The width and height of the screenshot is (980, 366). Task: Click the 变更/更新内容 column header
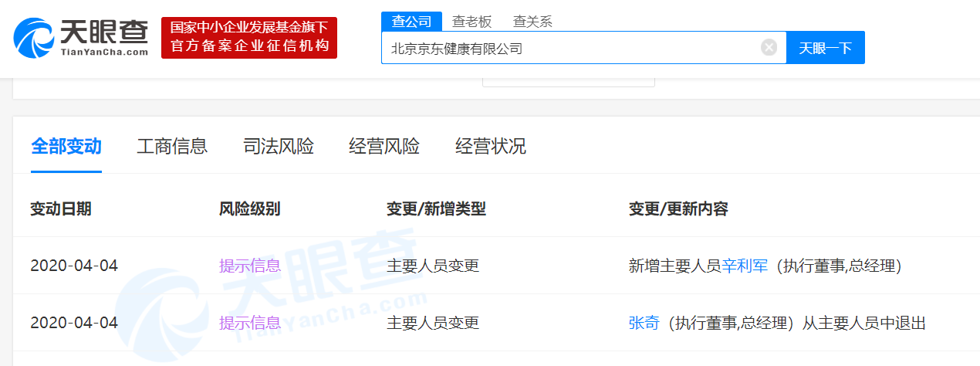click(679, 209)
